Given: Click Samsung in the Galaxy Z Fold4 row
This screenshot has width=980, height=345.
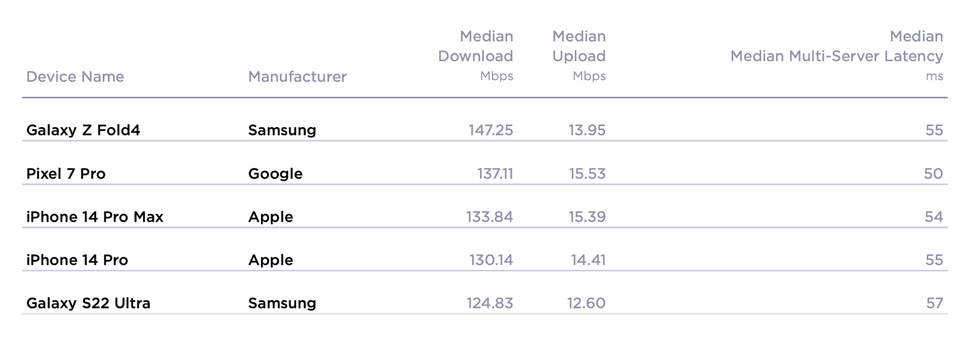Looking at the screenshot, I should 282,130.
